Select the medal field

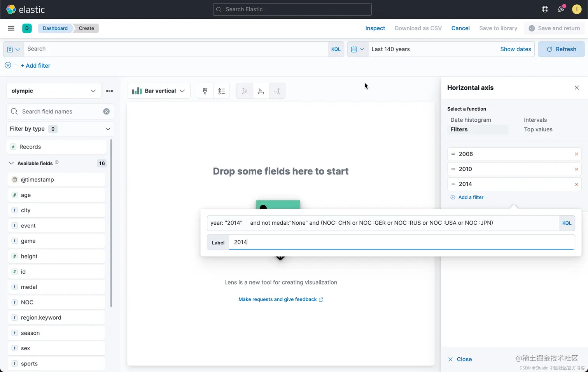tap(56, 287)
